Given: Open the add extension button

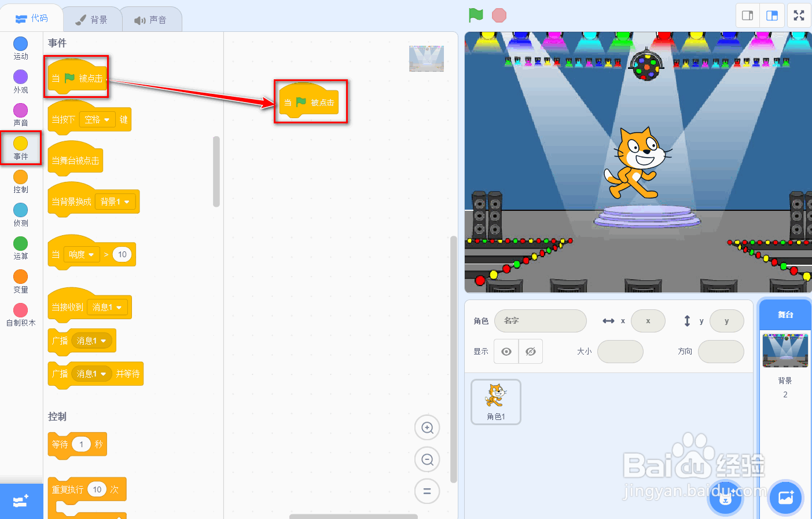Looking at the screenshot, I should pyautogui.click(x=21, y=501).
